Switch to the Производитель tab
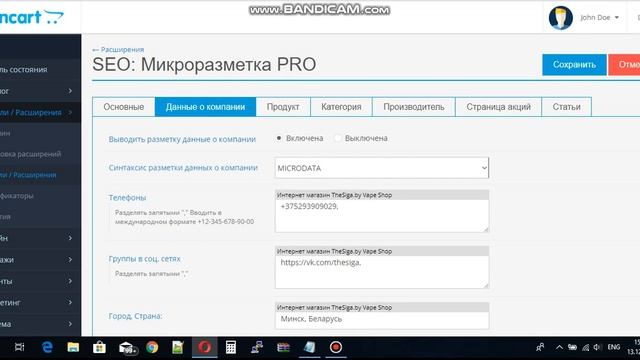This screenshot has width=640, height=360. [413, 107]
